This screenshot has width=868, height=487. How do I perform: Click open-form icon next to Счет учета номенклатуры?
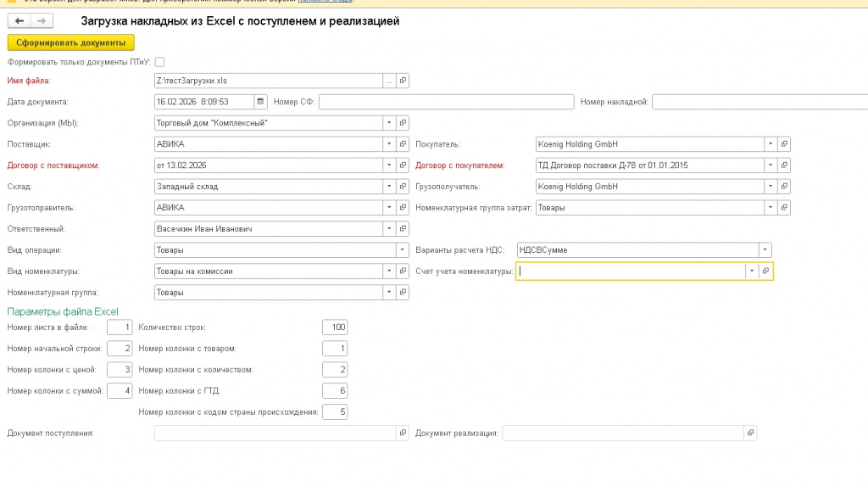click(765, 271)
